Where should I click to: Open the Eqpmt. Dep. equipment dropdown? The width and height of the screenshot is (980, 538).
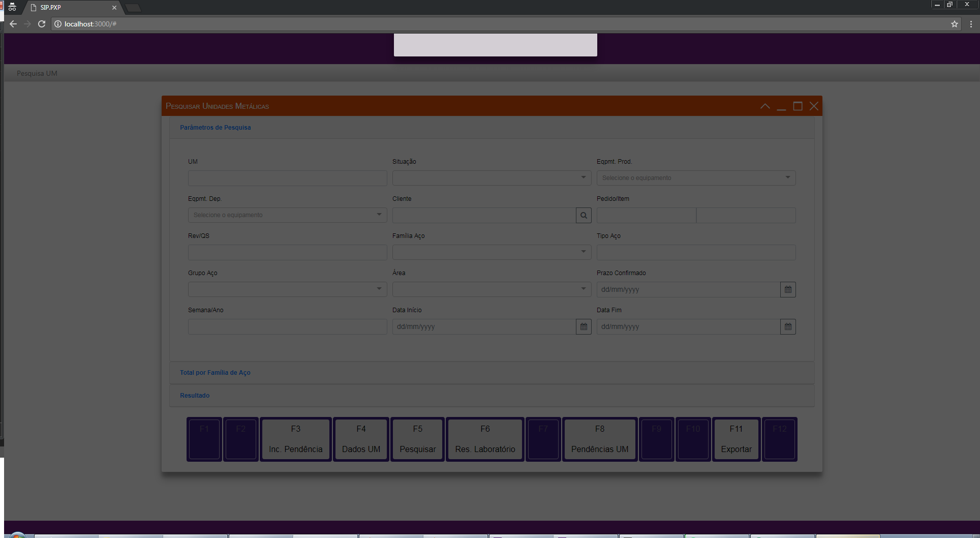287,215
